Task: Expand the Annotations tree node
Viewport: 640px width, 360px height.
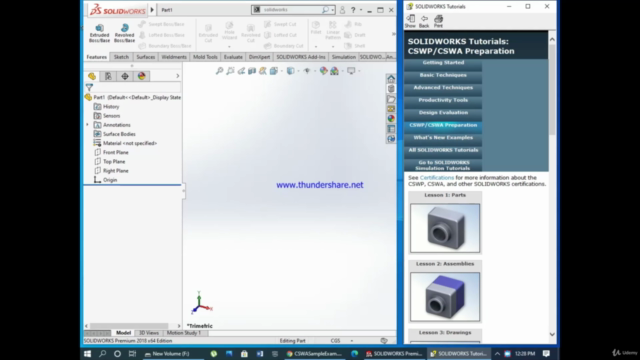Action: pos(87,125)
